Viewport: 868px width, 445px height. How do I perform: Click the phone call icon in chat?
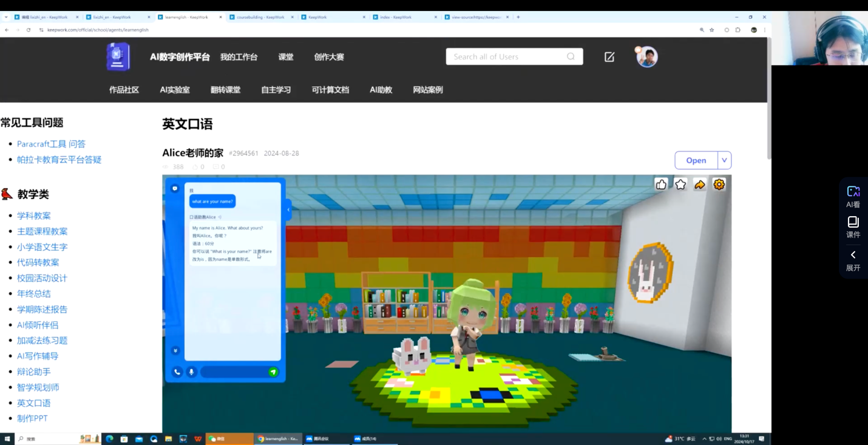point(177,372)
